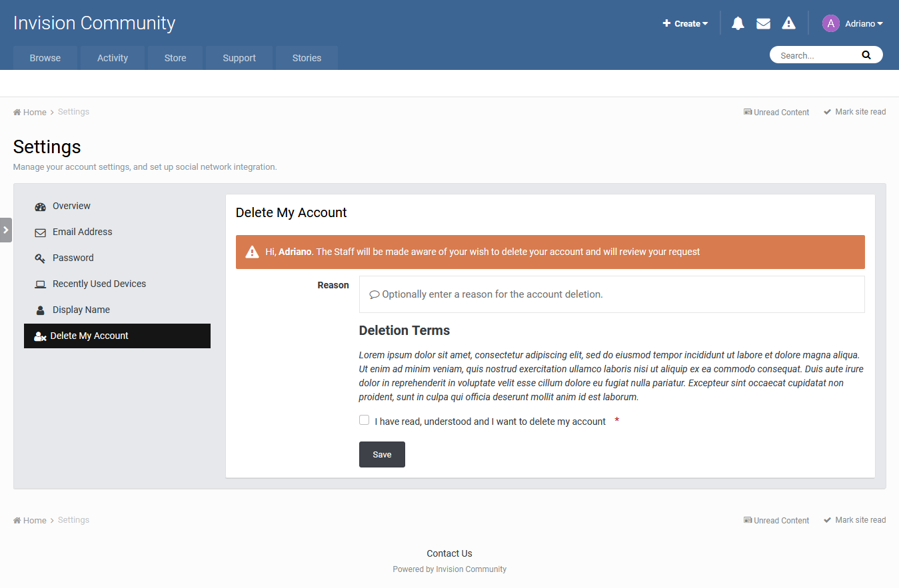
Task: Open the Activity tab
Action: (x=113, y=58)
